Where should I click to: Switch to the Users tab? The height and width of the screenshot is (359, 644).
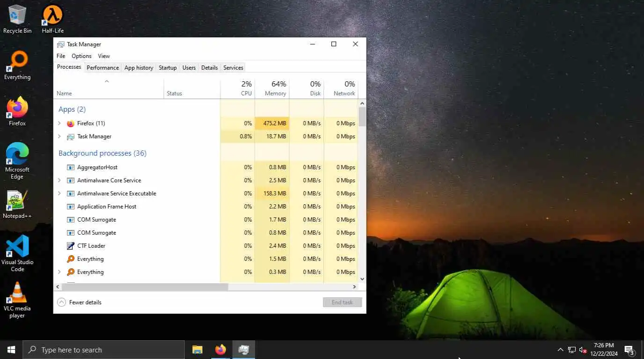[x=189, y=68]
